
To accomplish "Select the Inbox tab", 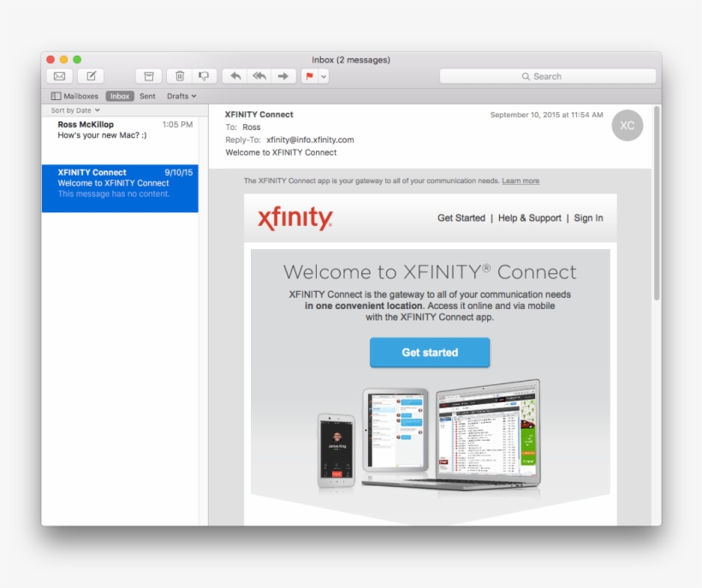I will coord(120,96).
